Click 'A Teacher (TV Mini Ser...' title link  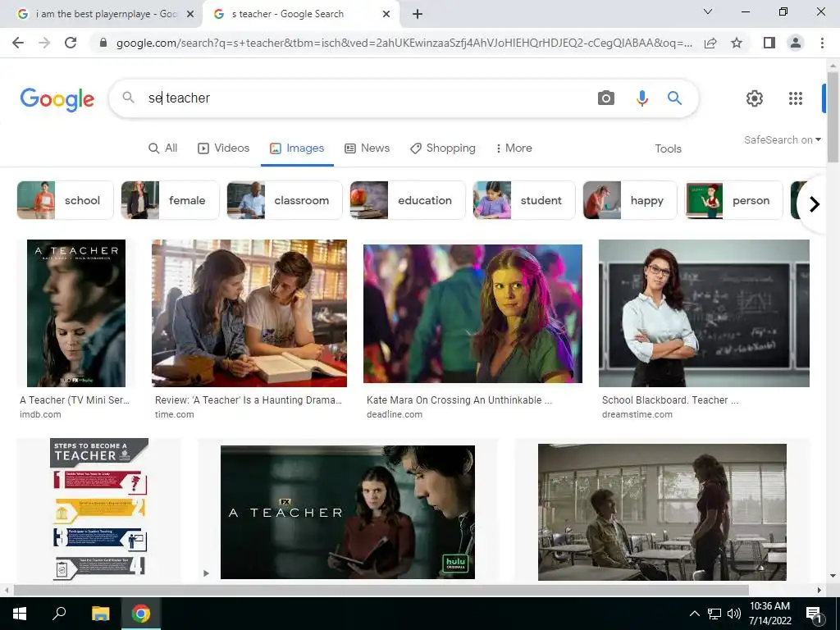75,400
